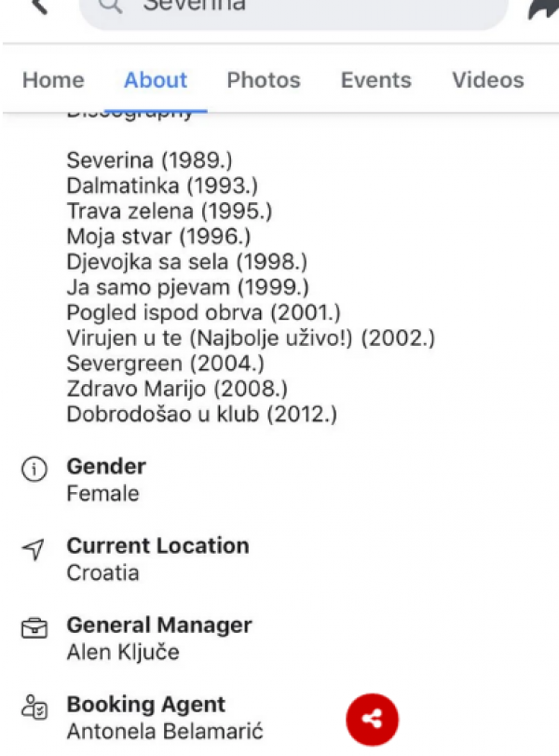
Task: Select the About tab
Action: point(155,80)
